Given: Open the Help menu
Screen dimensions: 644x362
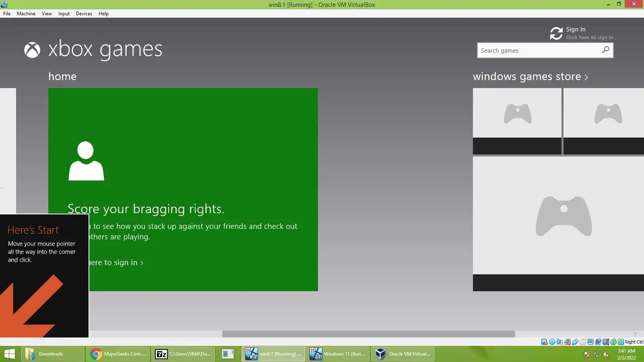Looking at the screenshot, I should (103, 14).
